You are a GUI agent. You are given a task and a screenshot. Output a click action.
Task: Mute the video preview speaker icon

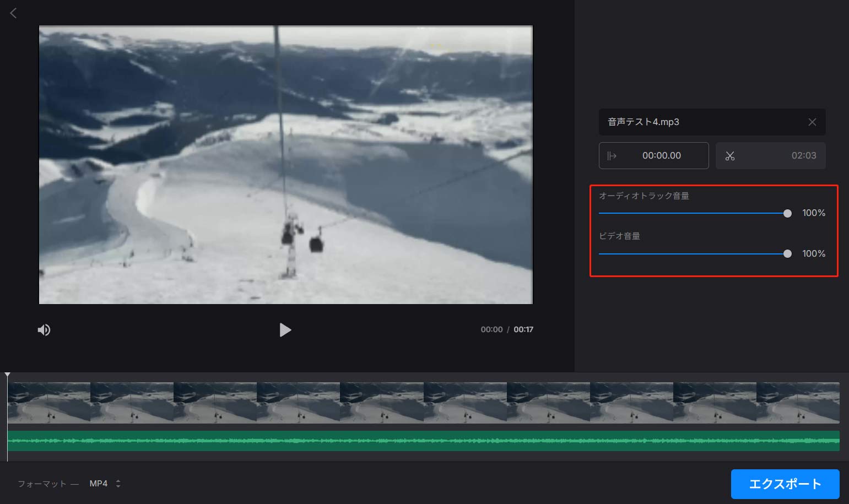coord(44,329)
